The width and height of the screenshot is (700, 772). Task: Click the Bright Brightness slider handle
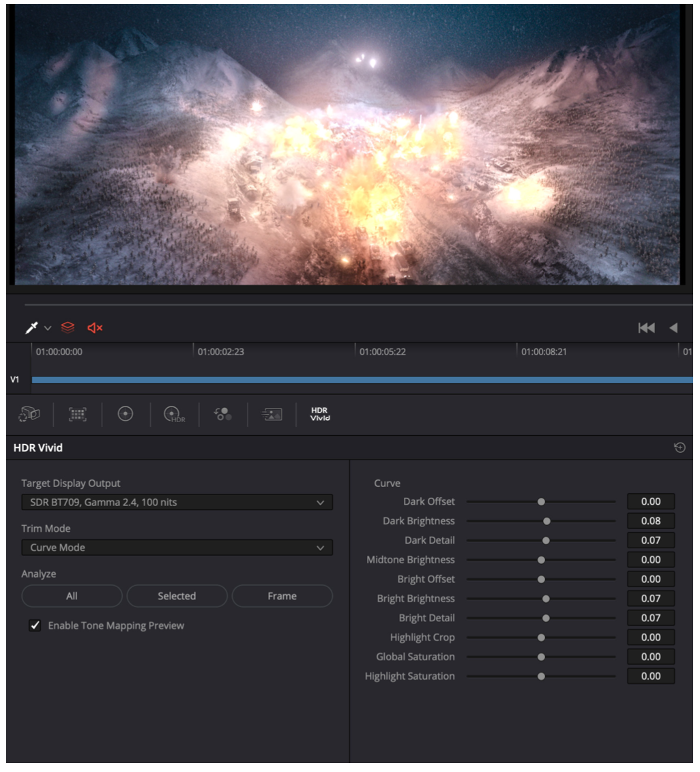click(x=546, y=599)
